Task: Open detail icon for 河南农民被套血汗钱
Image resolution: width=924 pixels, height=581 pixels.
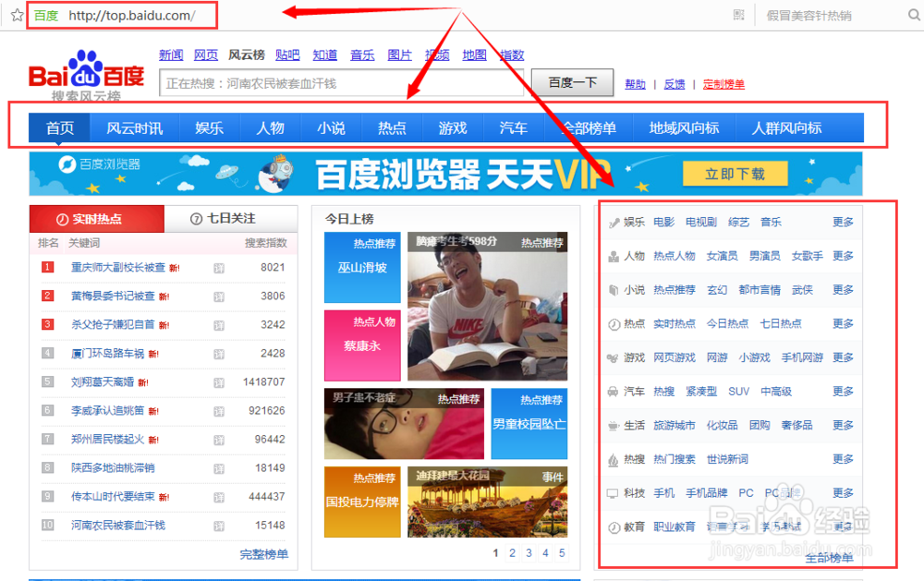Action: pyautogui.click(x=219, y=527)
